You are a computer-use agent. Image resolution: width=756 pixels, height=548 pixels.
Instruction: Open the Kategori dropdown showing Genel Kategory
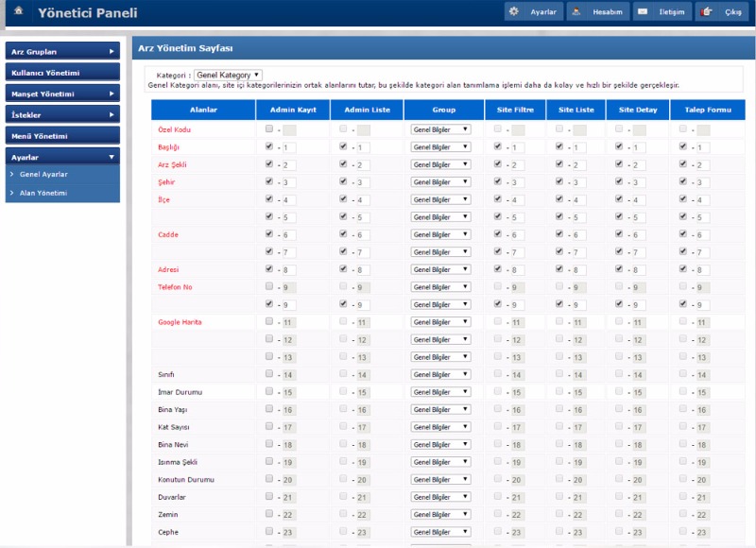228,75
